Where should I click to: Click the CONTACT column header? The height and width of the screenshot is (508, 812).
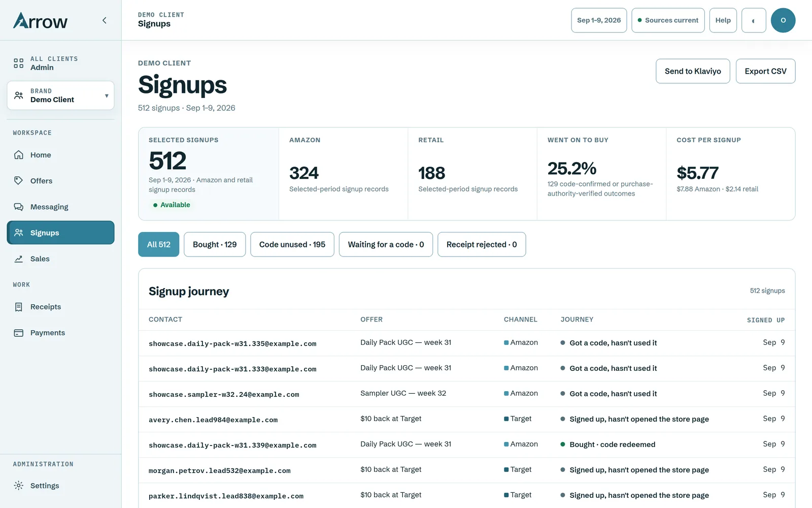(x=165, y=320)
